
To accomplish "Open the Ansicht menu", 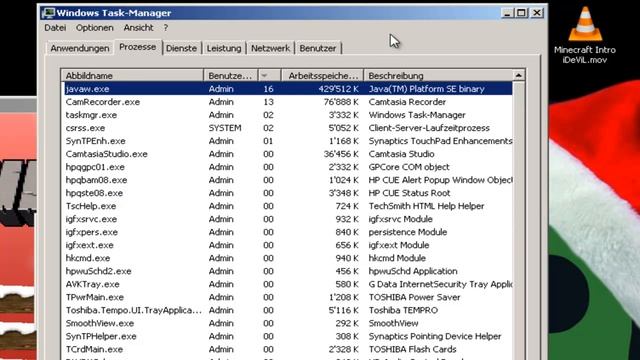I will point(138,28).
